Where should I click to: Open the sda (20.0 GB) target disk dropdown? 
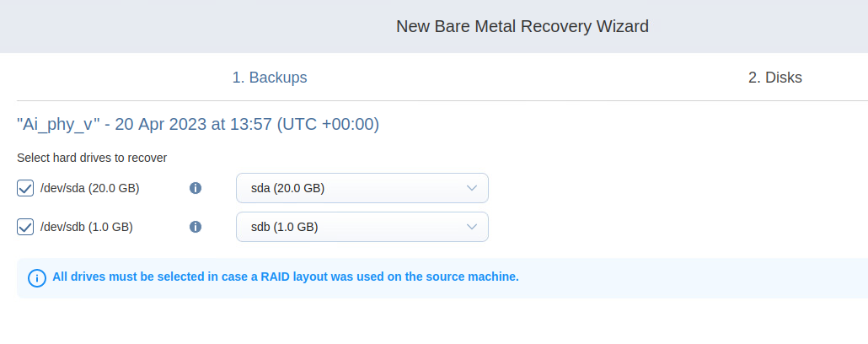(354, 188)
